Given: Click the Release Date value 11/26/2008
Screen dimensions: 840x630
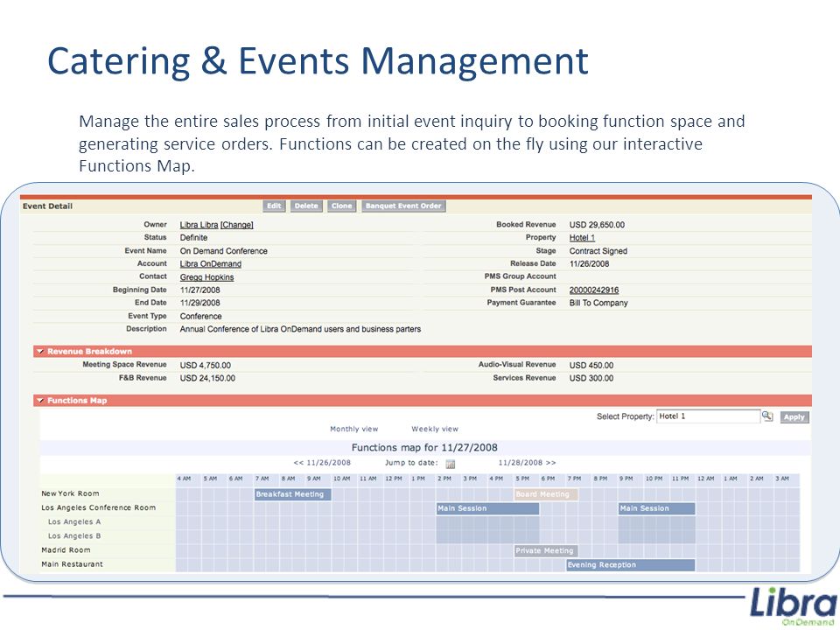Looking at the screenshot, I should click(x=589, y=264).
